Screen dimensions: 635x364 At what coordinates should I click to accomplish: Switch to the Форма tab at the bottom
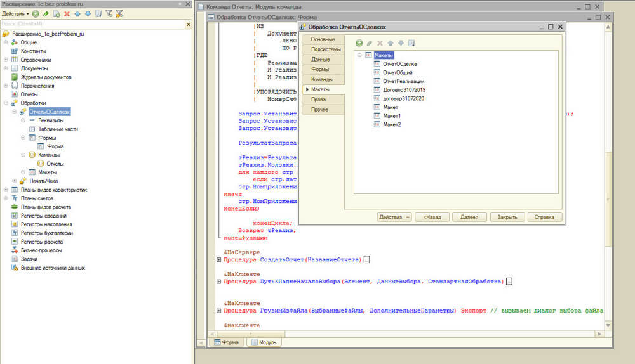[227, 342]
